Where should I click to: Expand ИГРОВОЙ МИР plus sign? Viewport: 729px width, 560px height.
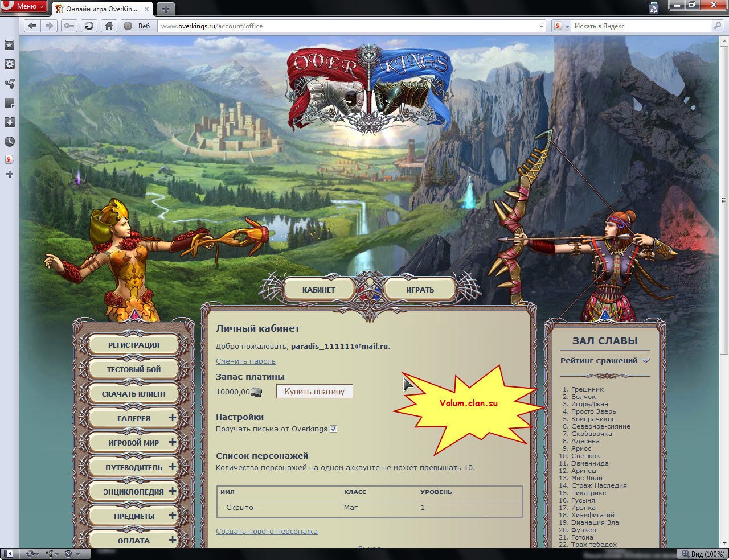click(x=173, y=442)
